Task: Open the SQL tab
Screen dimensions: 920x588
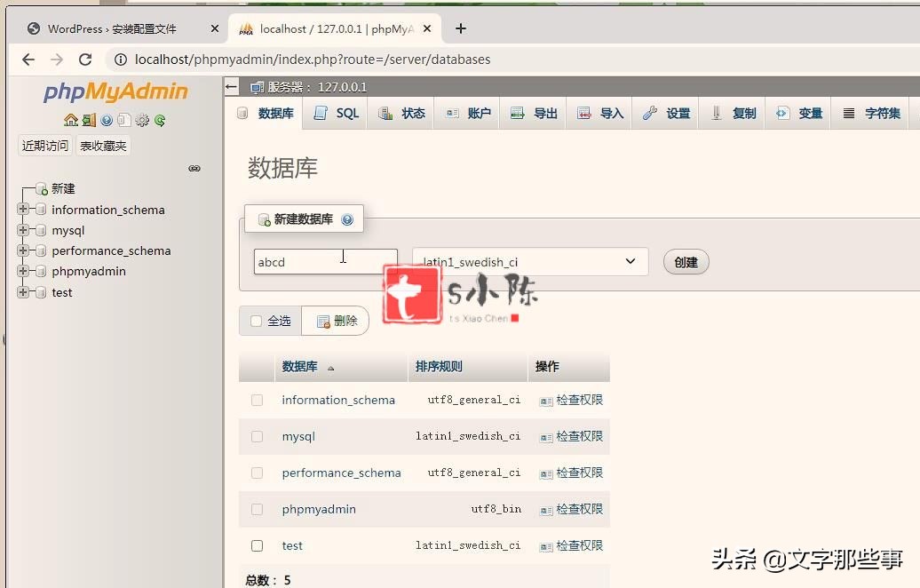Action: point(336,114)
